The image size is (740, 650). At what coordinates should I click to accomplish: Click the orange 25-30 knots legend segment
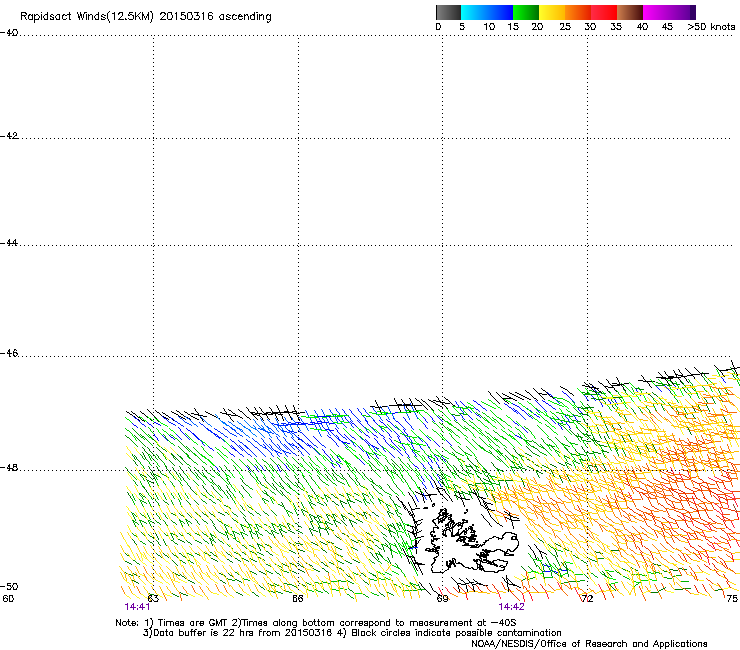point(578,12)
